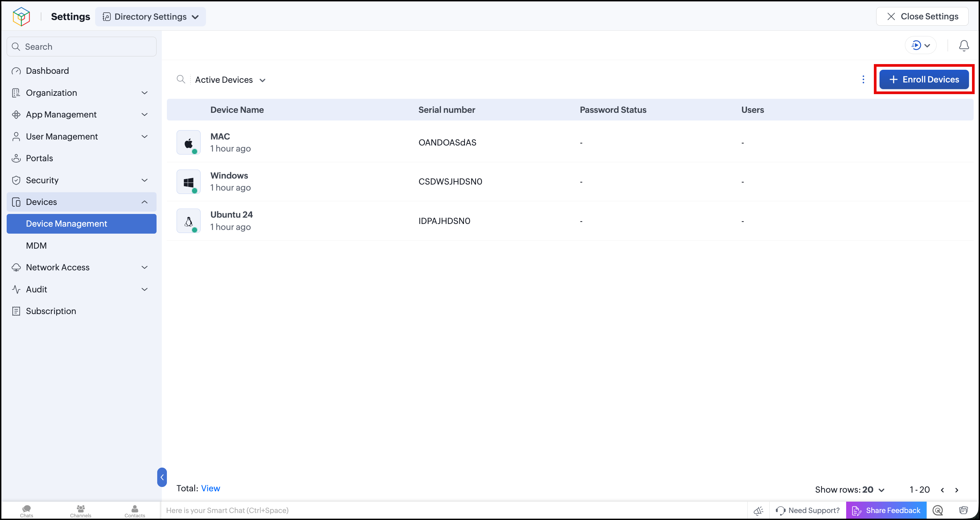Click the Password Status column header
The height and width of the screenshot is (520, 980).
click(x=613, y=109)
